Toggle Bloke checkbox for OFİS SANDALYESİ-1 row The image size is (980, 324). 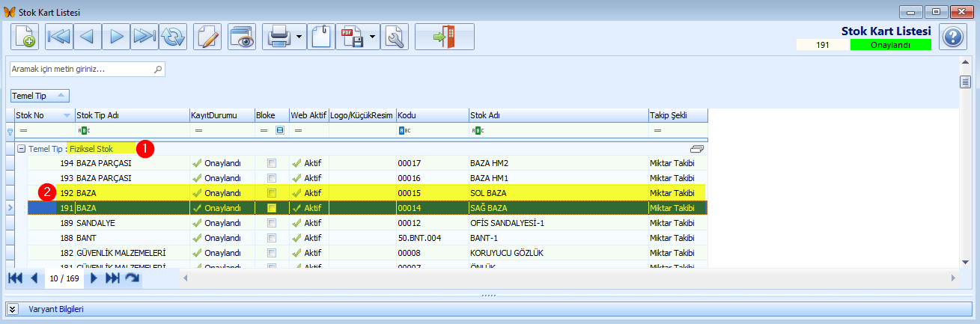coord(272,222)
